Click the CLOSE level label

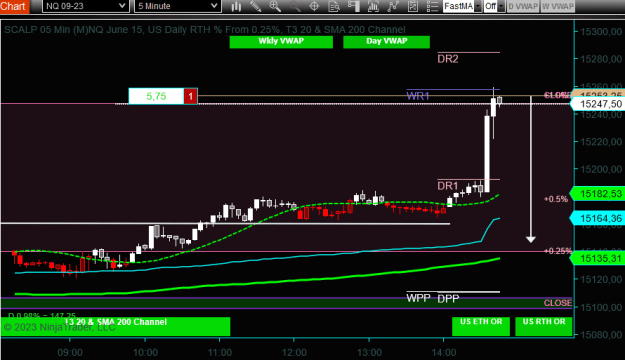558,303
